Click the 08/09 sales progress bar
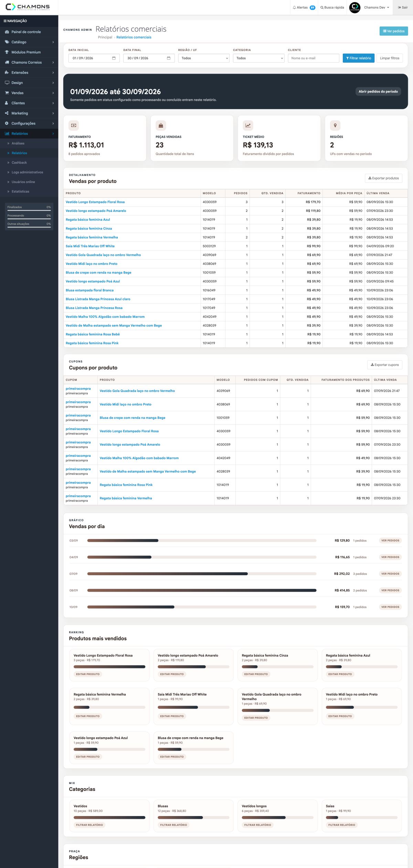 click(x=202, y=590)
